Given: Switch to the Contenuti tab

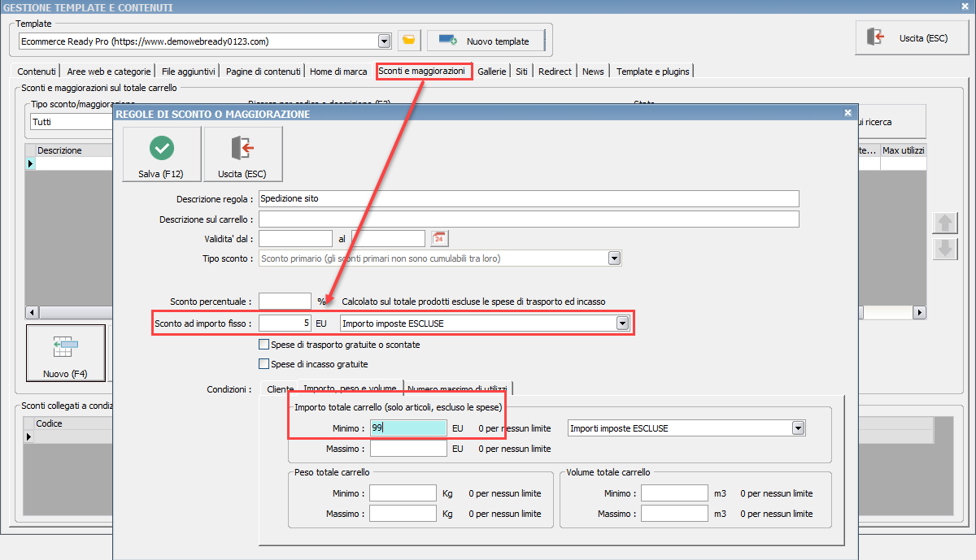Looking at the screenshot, I should pyautogui.click(x=37, y=72).
